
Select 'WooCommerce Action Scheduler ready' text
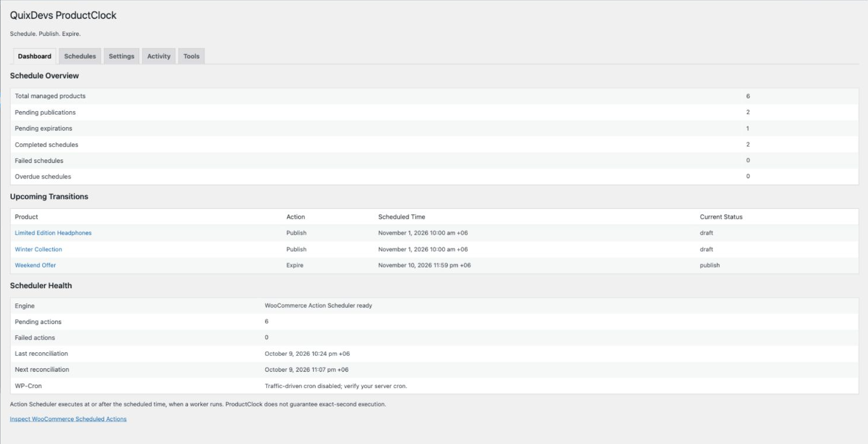[x=319, y=306]
